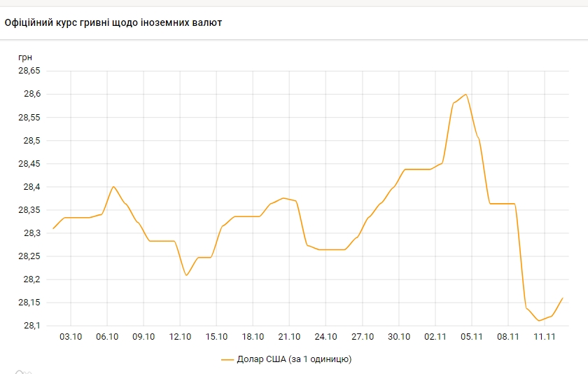The height and width of the screenshot is (374, 588).
Task: Click the line's dip just after 12.10
Action: (186, 275)
